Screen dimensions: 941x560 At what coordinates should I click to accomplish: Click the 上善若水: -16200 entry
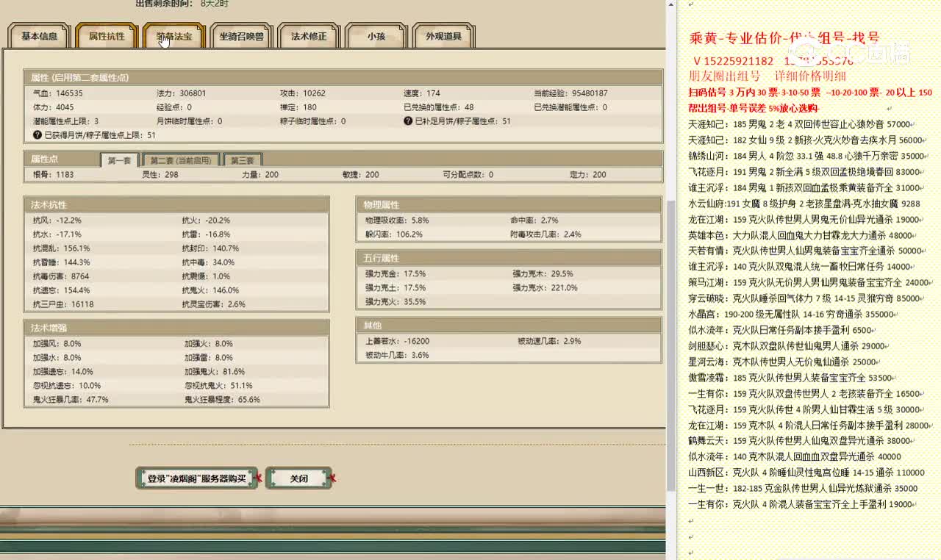[397, 341]
